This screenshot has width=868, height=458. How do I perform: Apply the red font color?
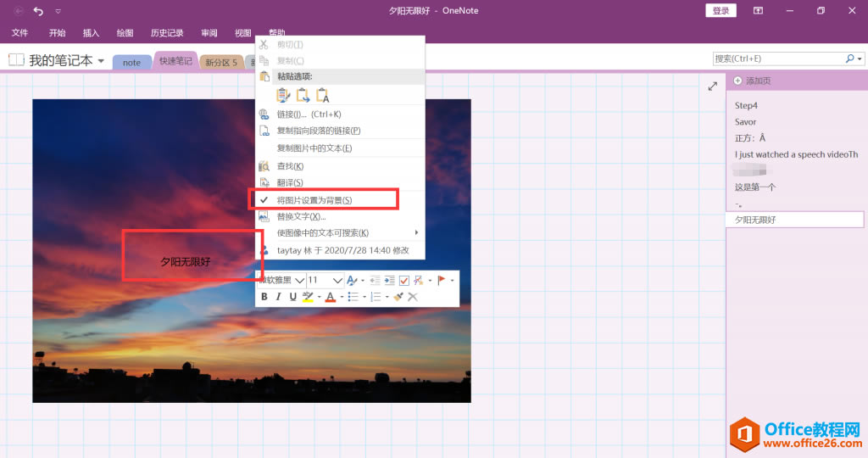click(331, 297)
